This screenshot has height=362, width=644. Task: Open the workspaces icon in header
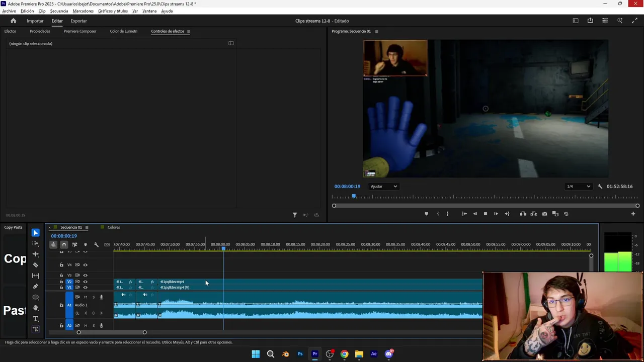[x=576, y=21]
